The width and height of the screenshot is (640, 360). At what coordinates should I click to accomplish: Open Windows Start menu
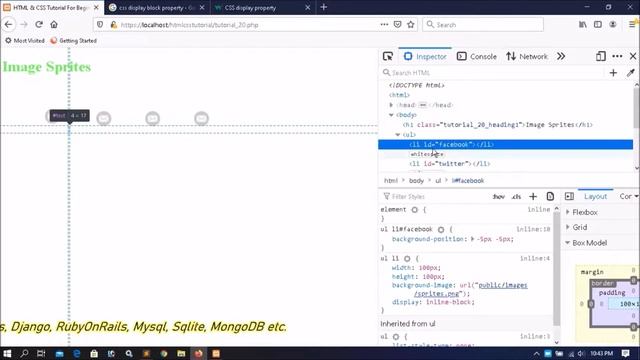(7, 353)
